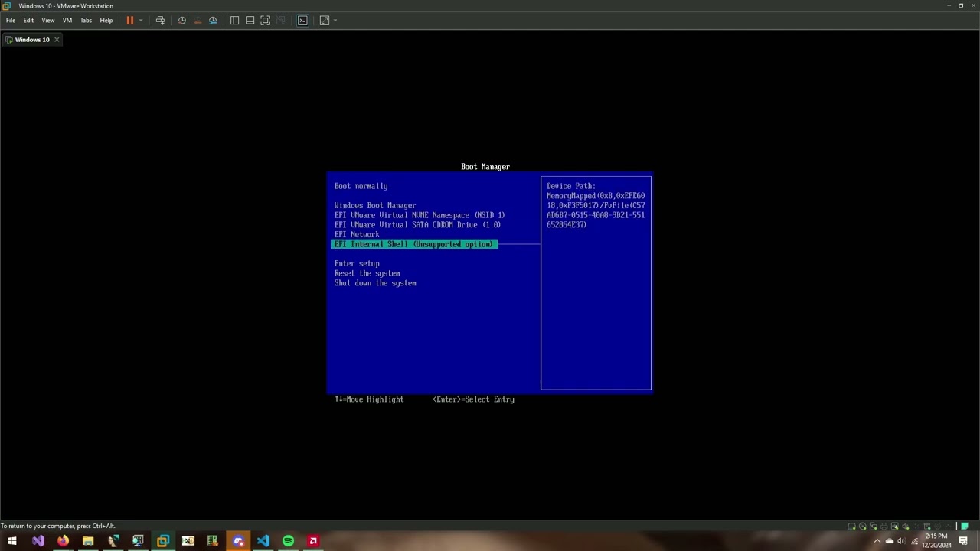This screenshot has height=551, width=980.
Task: Click the hard disk device status icon
Action: (851, 527)
